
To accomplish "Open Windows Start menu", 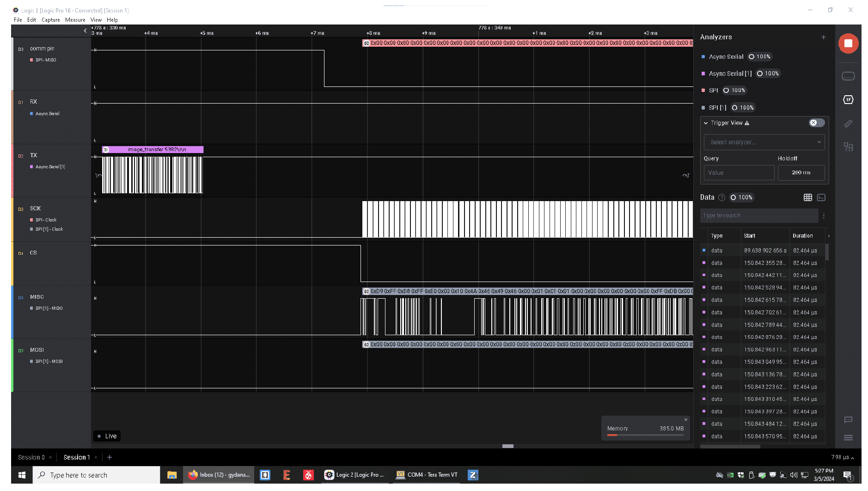I will pyautogui.click(x=22, y=475).
